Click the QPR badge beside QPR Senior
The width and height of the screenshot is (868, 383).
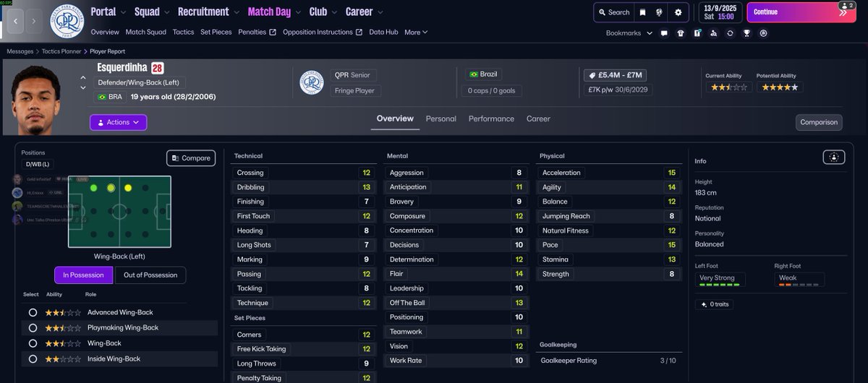pyautogui.click(x=312, y=82)
